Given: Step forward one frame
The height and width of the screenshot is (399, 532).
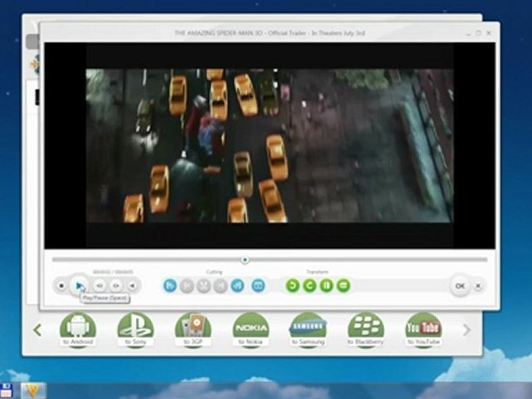Looking at the screenshot, I should coord(116,286).
